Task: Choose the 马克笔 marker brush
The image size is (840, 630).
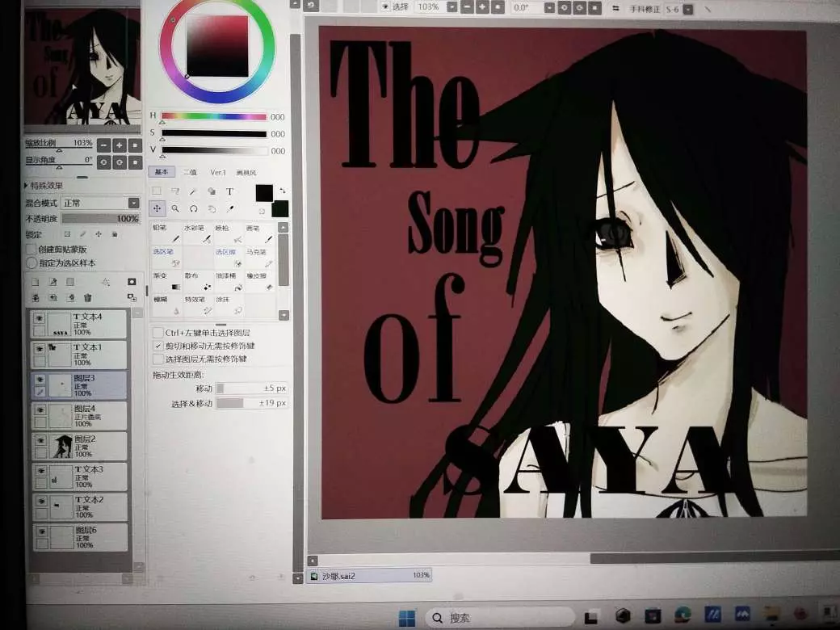Action: pyautogui.click(x=260, y=257)
